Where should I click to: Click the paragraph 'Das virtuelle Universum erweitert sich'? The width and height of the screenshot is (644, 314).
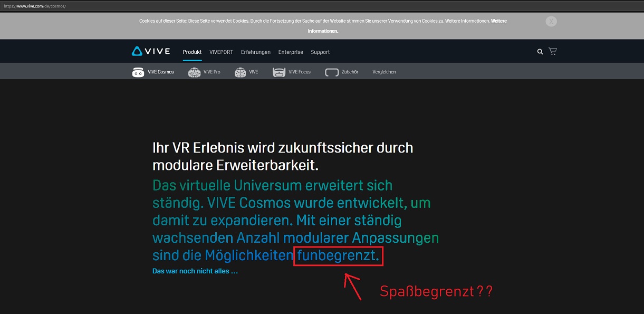click(295, 221)
